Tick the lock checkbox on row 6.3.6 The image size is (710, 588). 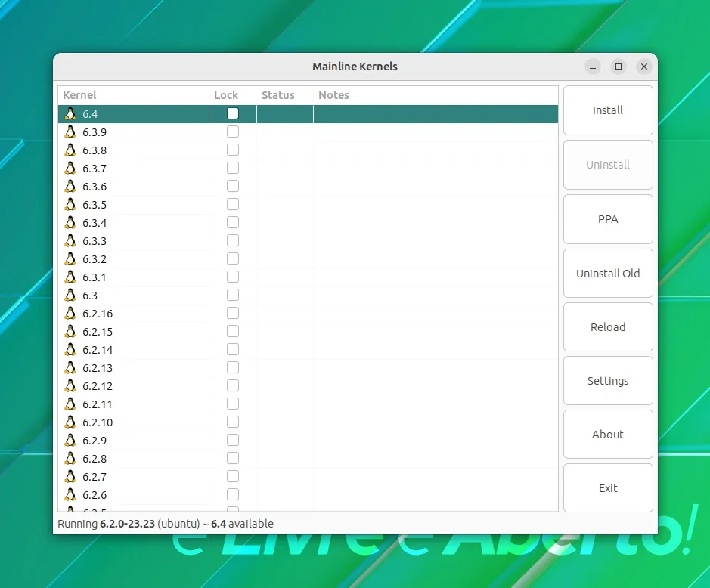[233, 186]
